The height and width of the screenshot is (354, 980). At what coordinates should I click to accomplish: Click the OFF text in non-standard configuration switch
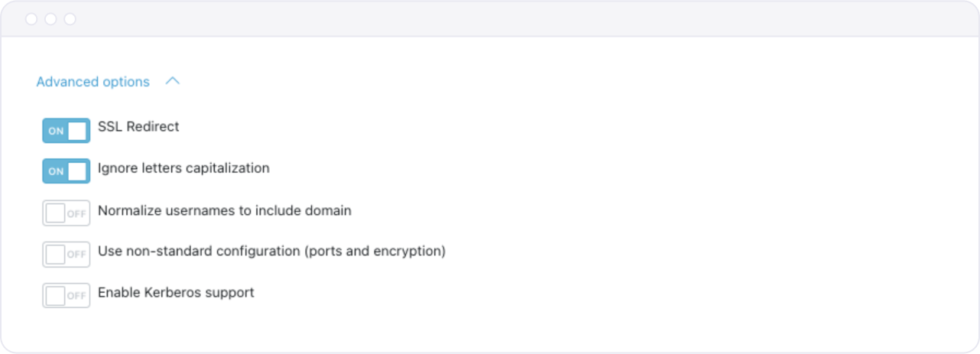(x=76, y=255)
